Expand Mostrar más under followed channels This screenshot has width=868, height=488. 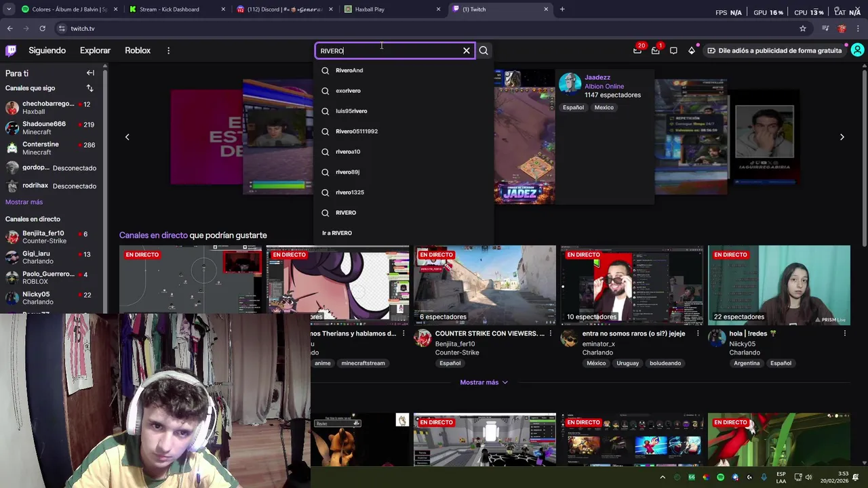(x=24, y=202)
